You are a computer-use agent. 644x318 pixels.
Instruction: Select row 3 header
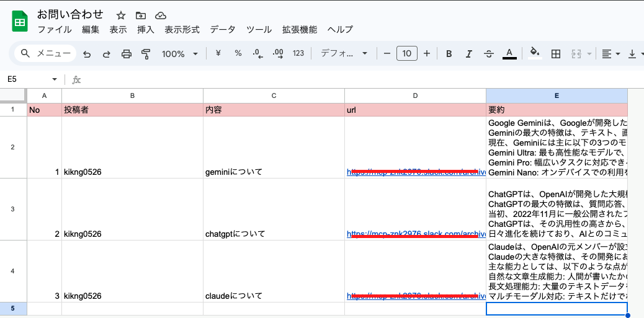click(13, 210)
